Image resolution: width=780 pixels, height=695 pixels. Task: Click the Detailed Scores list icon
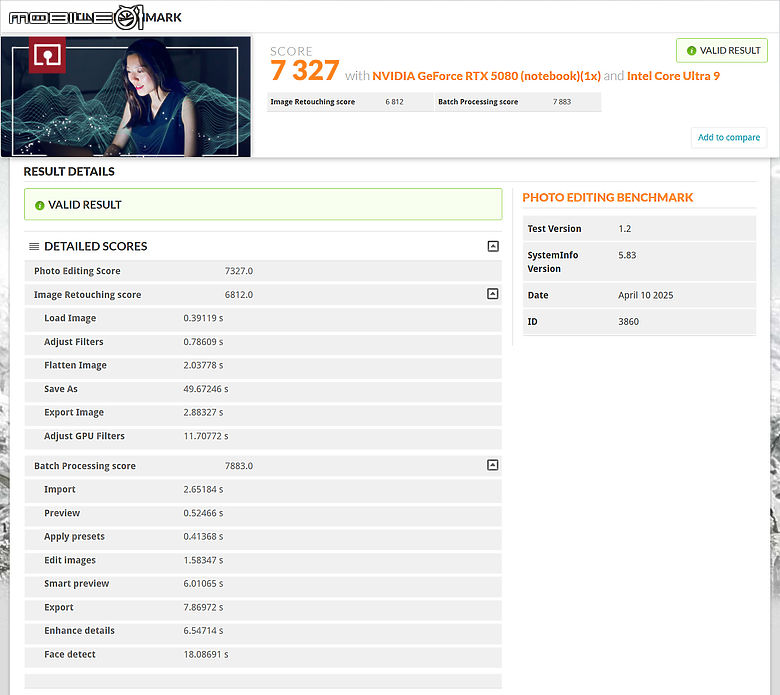[x=34, y=246]
